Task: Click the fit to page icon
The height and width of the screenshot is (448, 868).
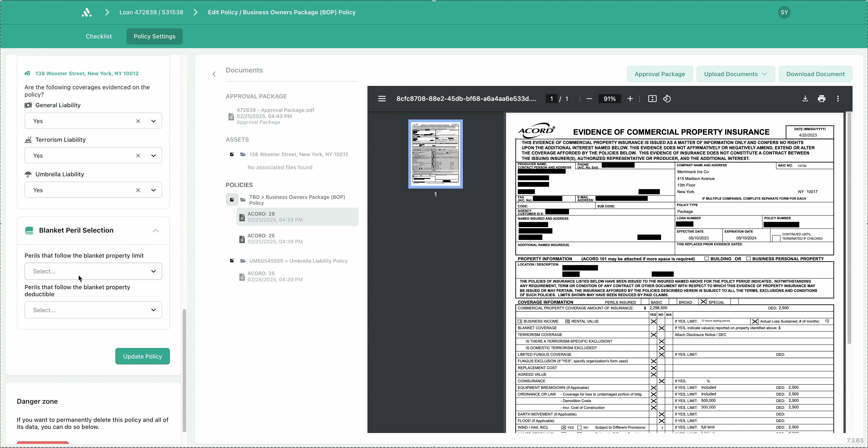Action: (x=652, y=99)
